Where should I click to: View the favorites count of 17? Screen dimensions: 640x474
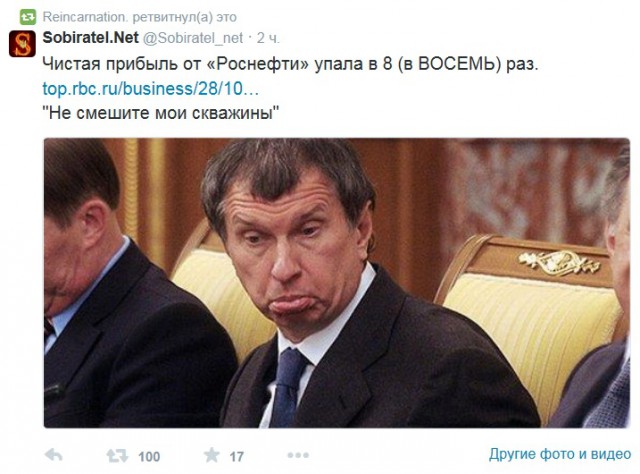click(x=236, y=456)
